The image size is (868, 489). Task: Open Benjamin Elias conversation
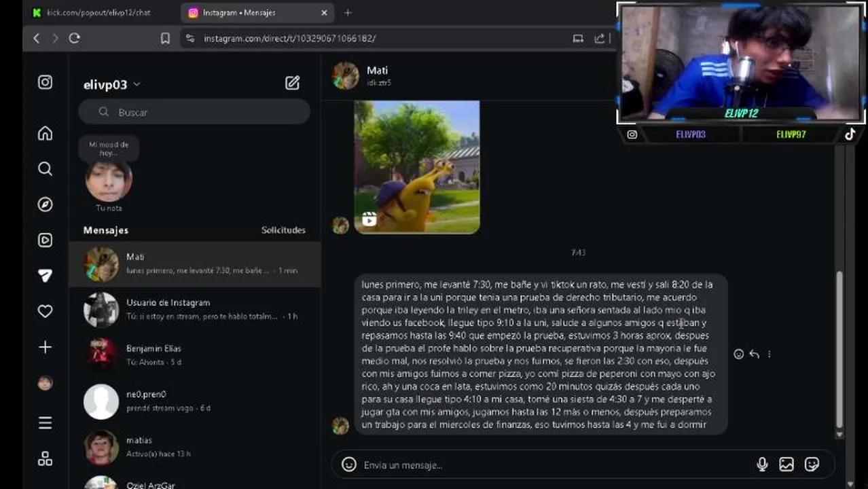click(x=195, y=355)
